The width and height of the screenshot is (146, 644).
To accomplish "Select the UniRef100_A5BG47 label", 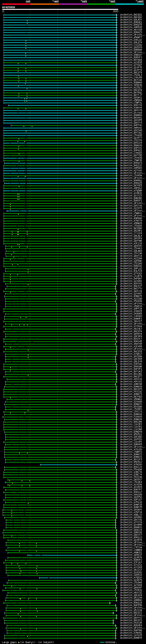I will [131, 55].
